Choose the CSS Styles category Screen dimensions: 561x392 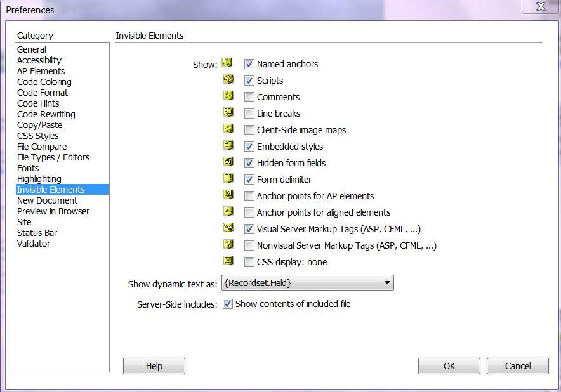[62, 136]
